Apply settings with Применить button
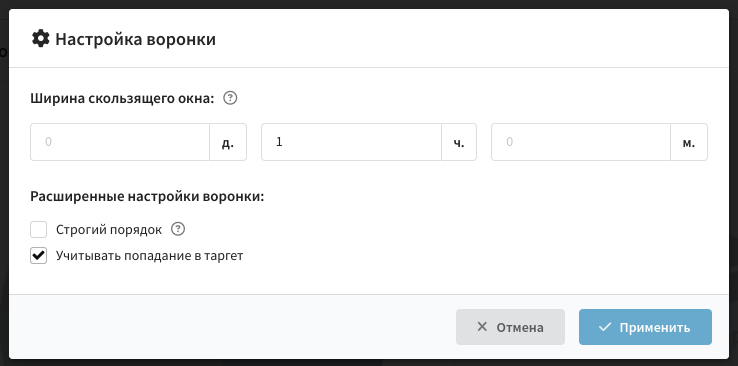Image resolution: width=738 pixels, height=366 pixels. click(x=645, y=327)
